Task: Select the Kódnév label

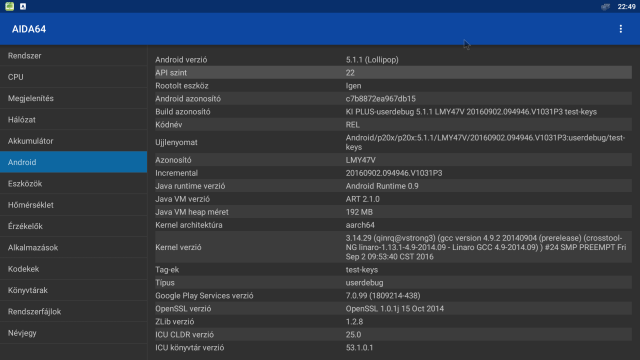Action: pos(168,124)
